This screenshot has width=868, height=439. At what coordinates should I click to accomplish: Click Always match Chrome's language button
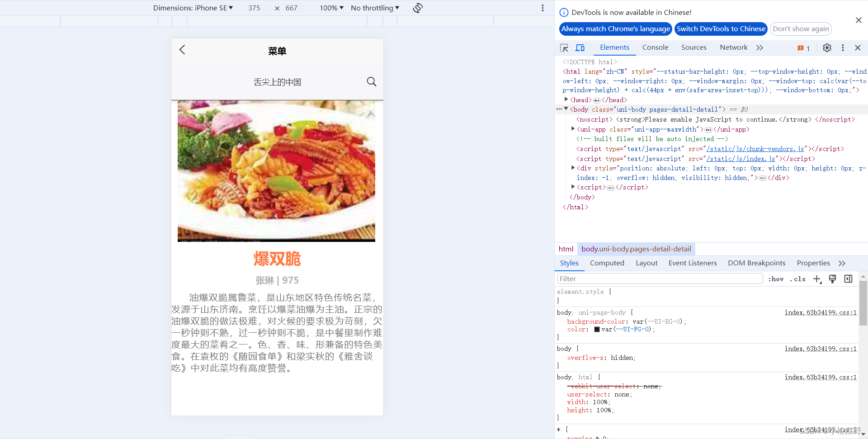(x=615, y=29)
